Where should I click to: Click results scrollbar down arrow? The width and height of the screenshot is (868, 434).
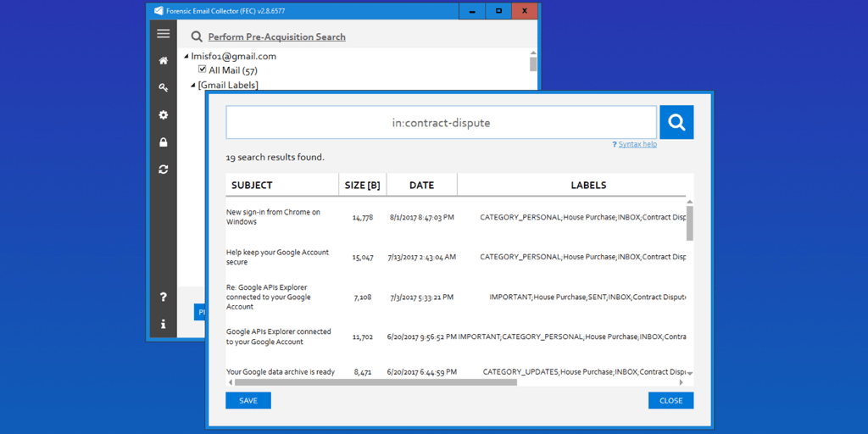(690, 374)
